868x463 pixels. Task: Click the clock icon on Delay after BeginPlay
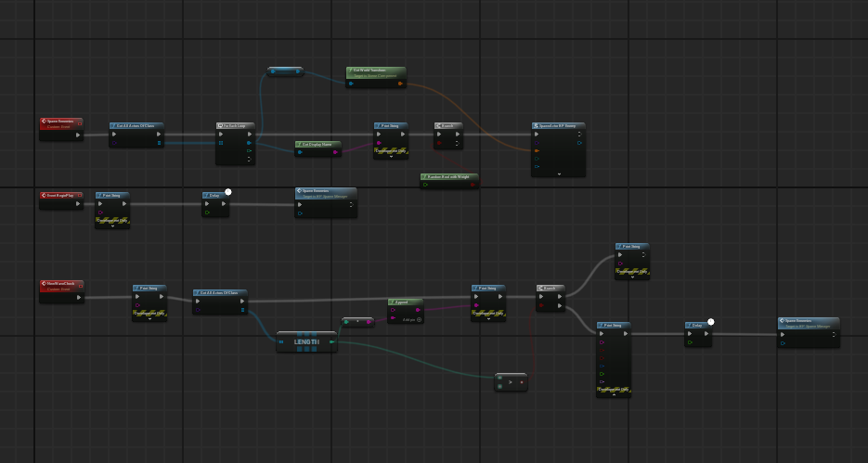tap(228, 192)
